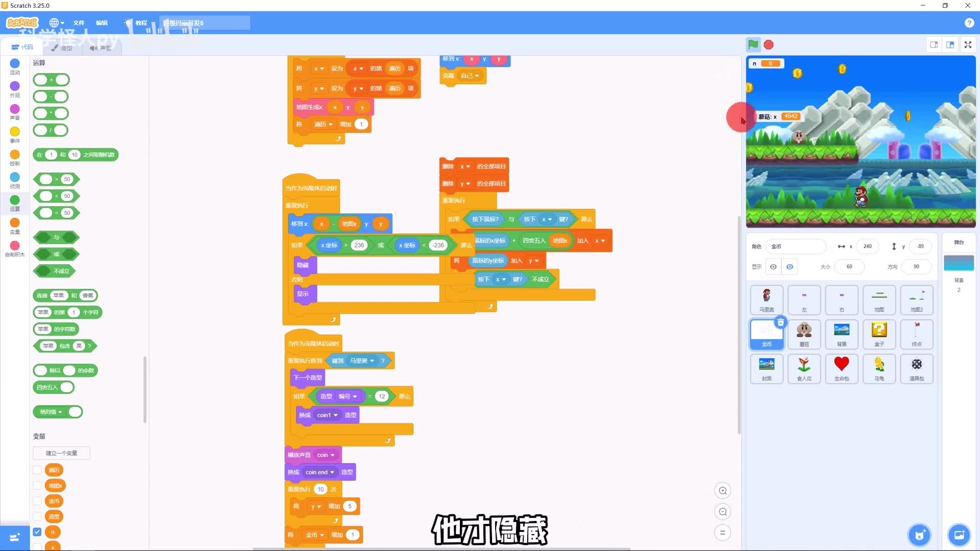This screenshot has height=551, width=980.
Task: Check the 遍历 variable monitor checkbox
Action: [x=37, y=470]
